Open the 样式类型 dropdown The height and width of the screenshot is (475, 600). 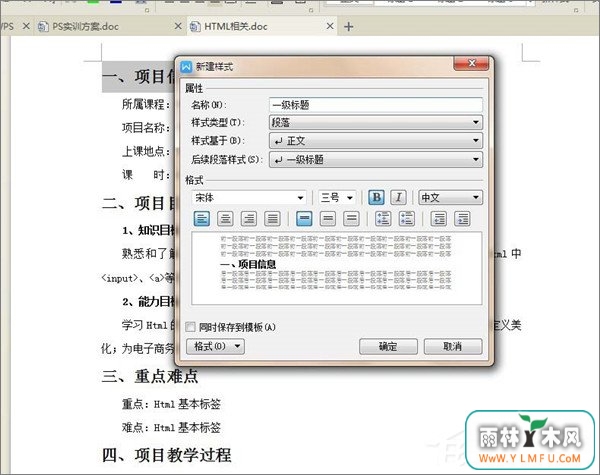tap(376, 122)
